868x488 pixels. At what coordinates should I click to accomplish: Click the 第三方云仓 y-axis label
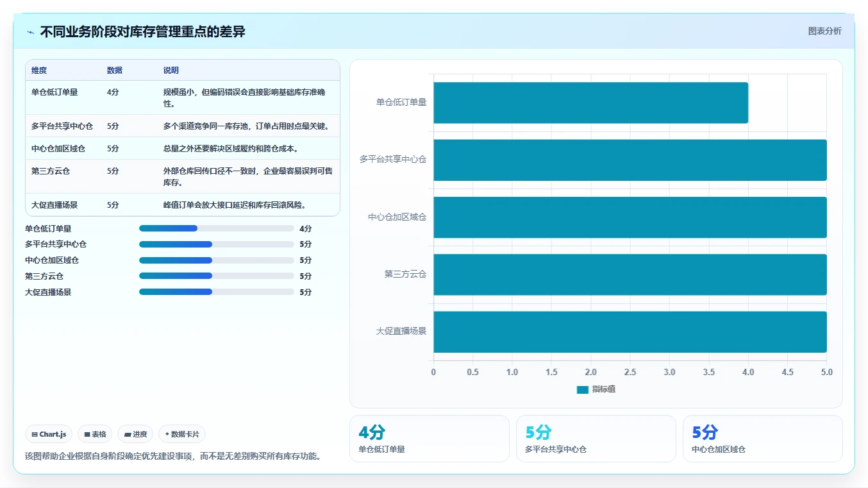(405, 274)
